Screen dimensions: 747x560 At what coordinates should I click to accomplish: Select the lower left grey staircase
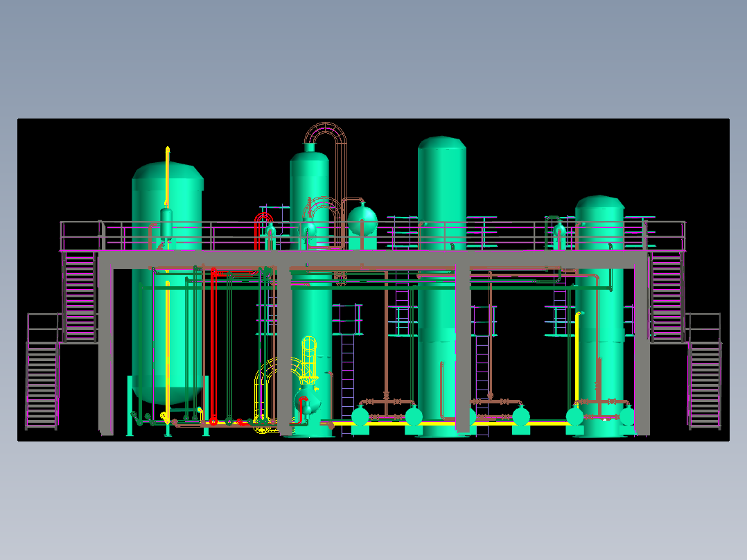coord(42,386)
